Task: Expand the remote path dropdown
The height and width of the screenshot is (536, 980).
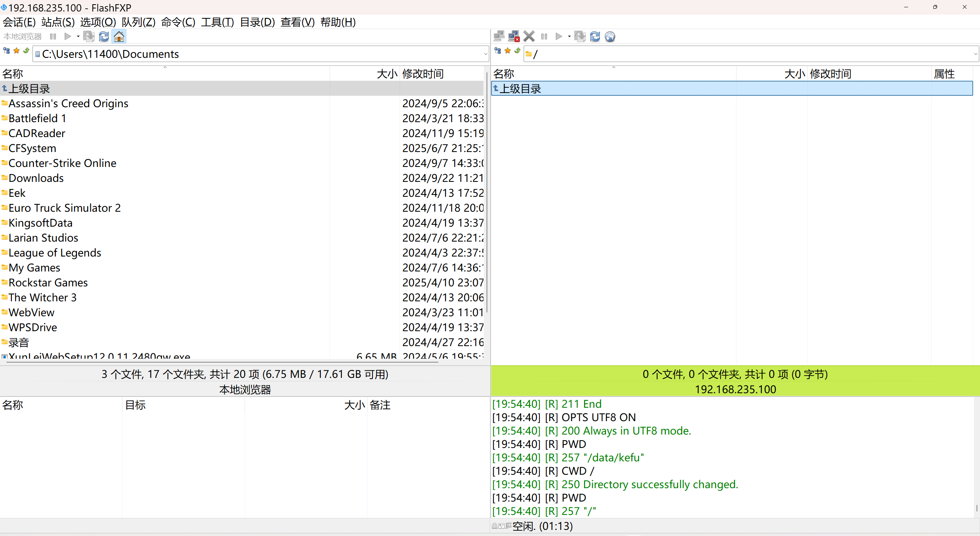Action: pos(976,54)
